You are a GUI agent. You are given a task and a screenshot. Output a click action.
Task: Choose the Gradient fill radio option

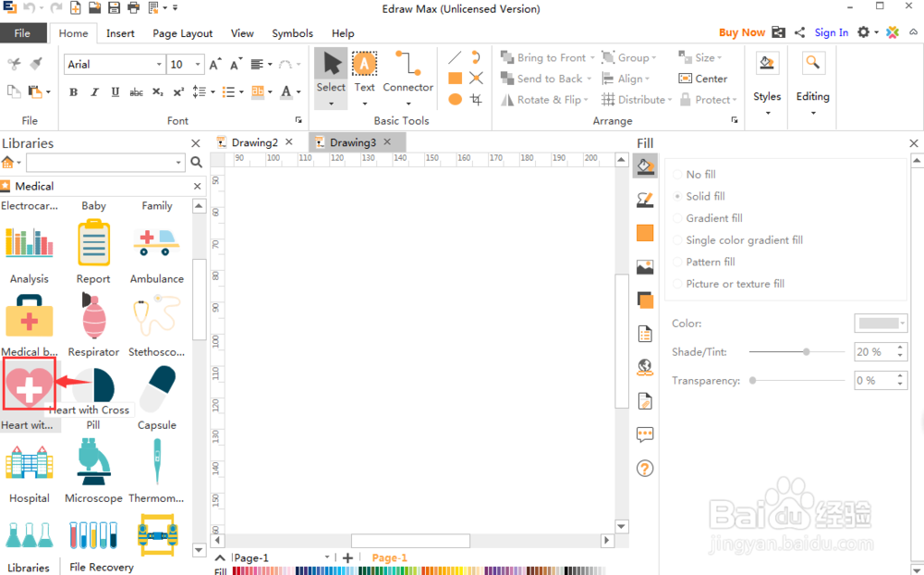[677, 218]
